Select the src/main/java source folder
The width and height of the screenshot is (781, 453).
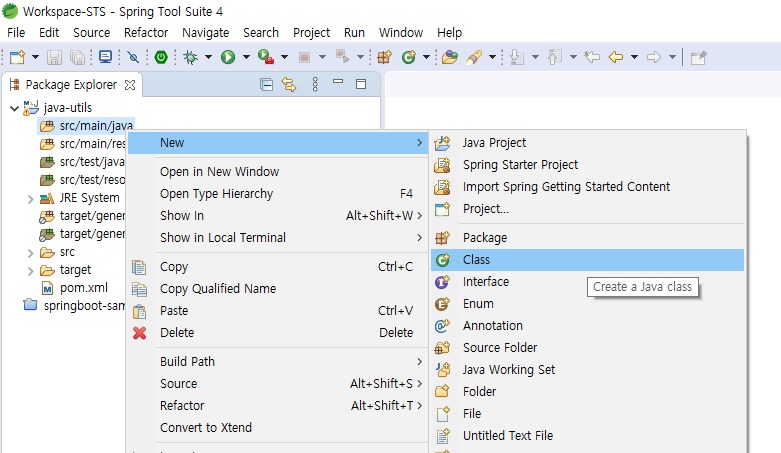pyautogui.click(x=86, y=126)
